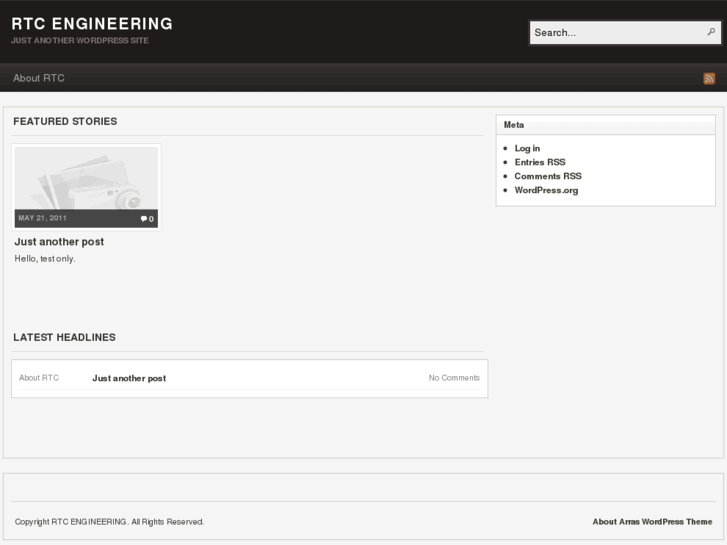Image resolution: width=727 pixels, height=545 pixels.
Task: Open the About RTC menu item
Action: click(39, 78)
